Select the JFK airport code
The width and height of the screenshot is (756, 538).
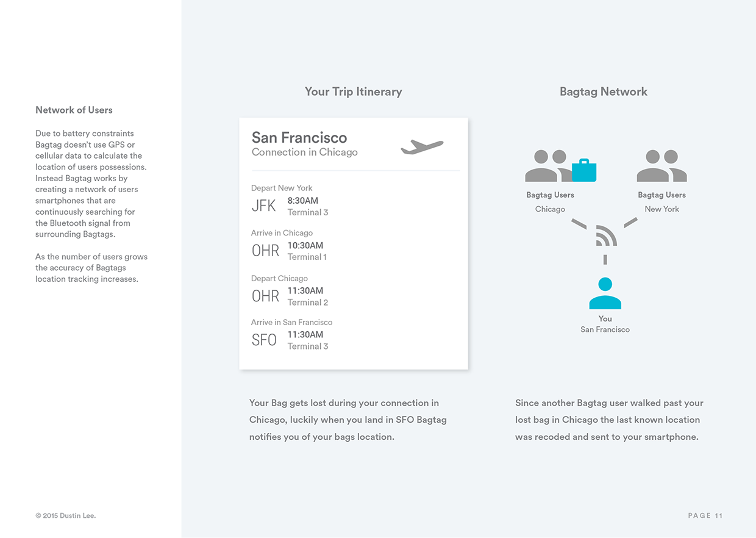[264, 206]
